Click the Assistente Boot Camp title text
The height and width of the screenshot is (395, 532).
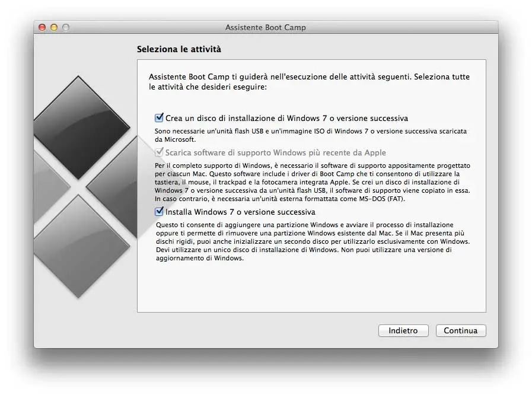point(266,27)
